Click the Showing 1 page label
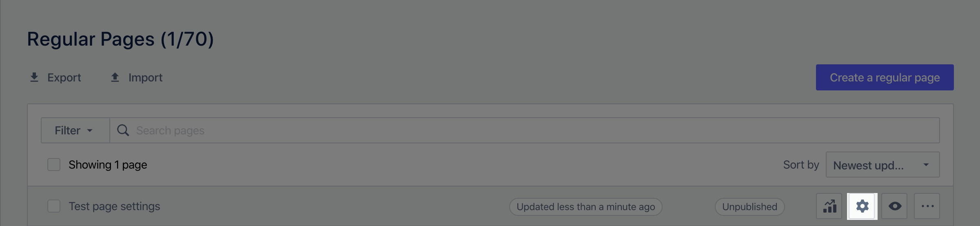980x226 pixels. pos(108,165)
